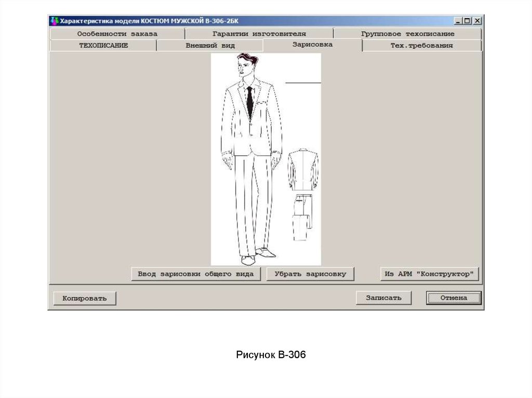Click the application icon in the title bar
532x398 pixels.
tap(54, 21)
